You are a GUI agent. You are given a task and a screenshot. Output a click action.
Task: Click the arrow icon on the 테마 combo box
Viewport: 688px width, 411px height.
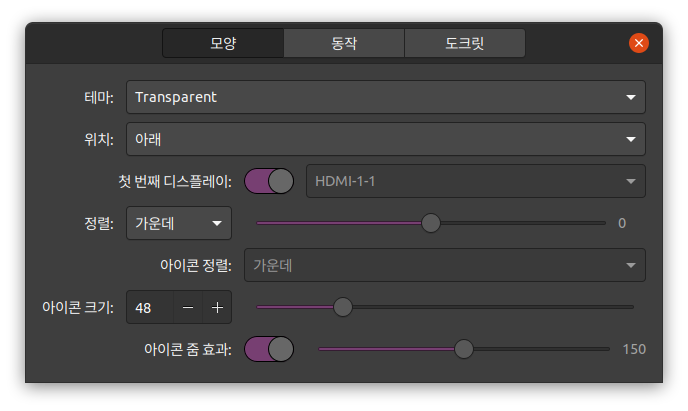point(631,97)
